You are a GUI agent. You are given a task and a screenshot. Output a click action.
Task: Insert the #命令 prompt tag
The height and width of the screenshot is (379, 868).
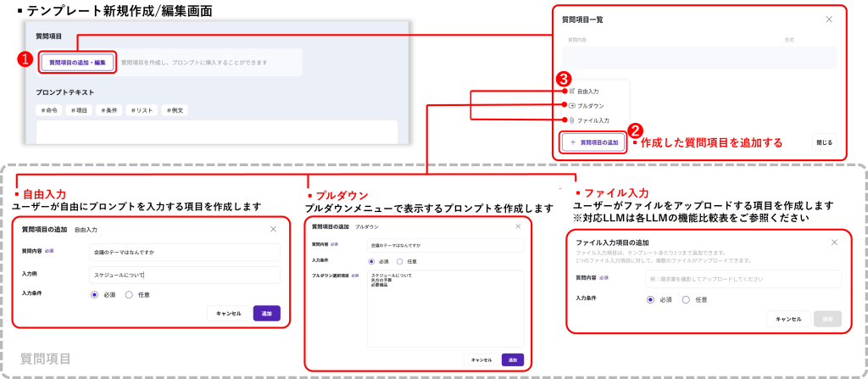[x=51, y=110]
